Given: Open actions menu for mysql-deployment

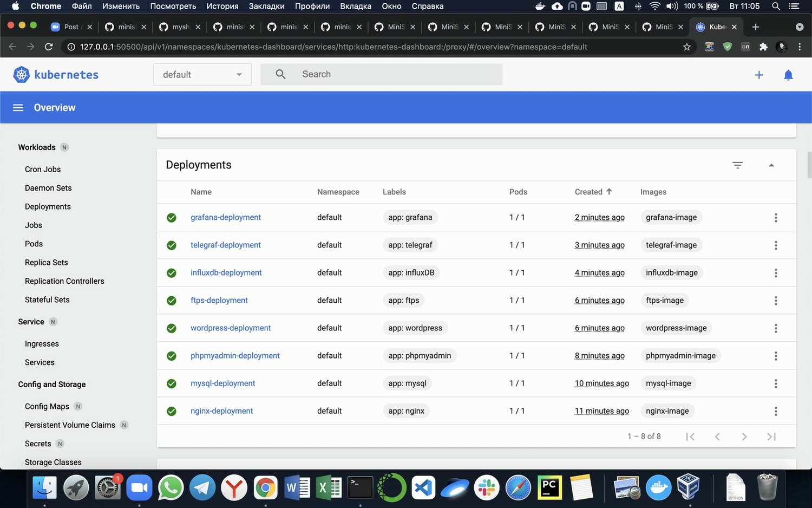Looking at the screenshot, I should (776, 383).
